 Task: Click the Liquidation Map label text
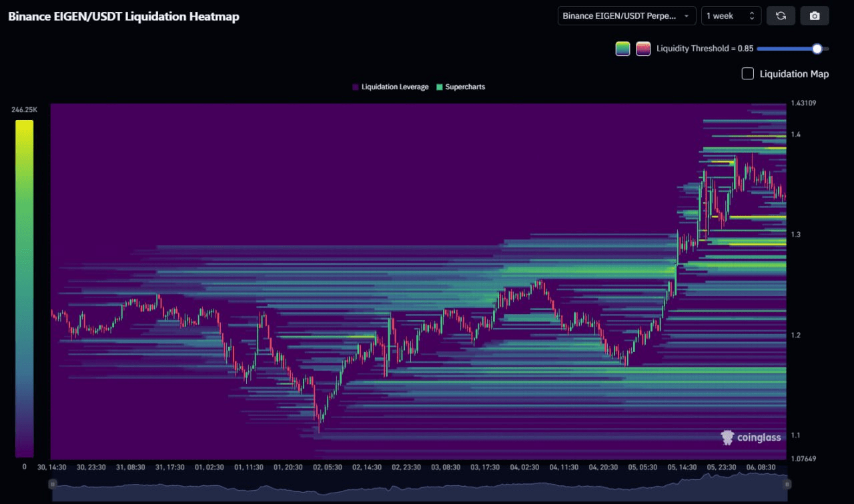pyautogui.click(x=794, y=73)
